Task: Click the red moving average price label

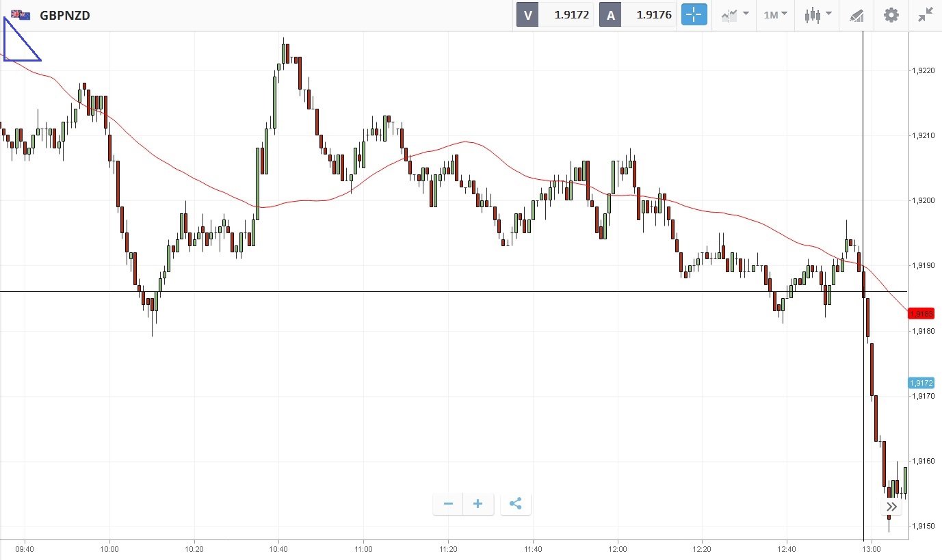Action: click(921, 314)
